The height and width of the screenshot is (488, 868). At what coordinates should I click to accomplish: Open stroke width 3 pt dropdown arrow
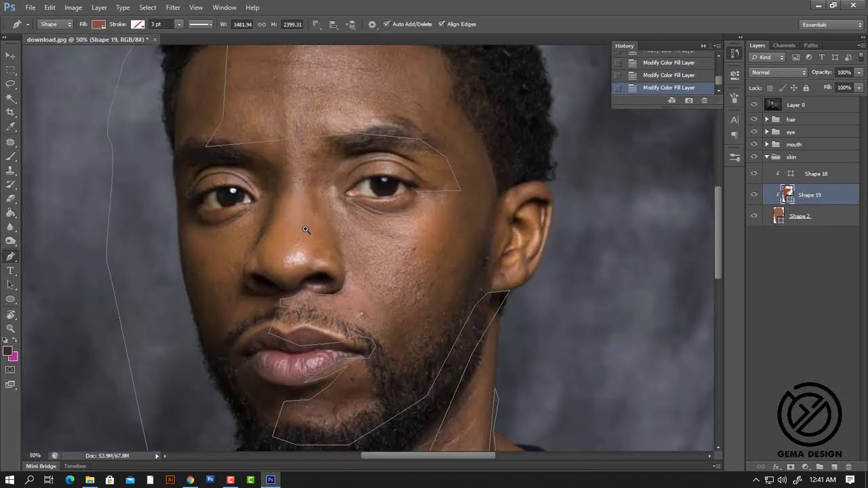[x=178, y=24]
